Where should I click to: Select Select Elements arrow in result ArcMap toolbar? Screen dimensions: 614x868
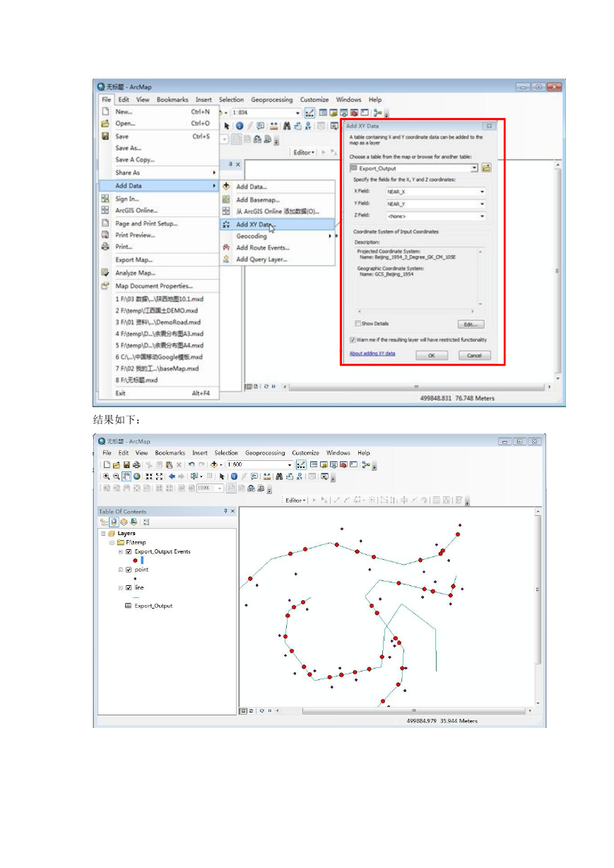[x=221, y=476]
